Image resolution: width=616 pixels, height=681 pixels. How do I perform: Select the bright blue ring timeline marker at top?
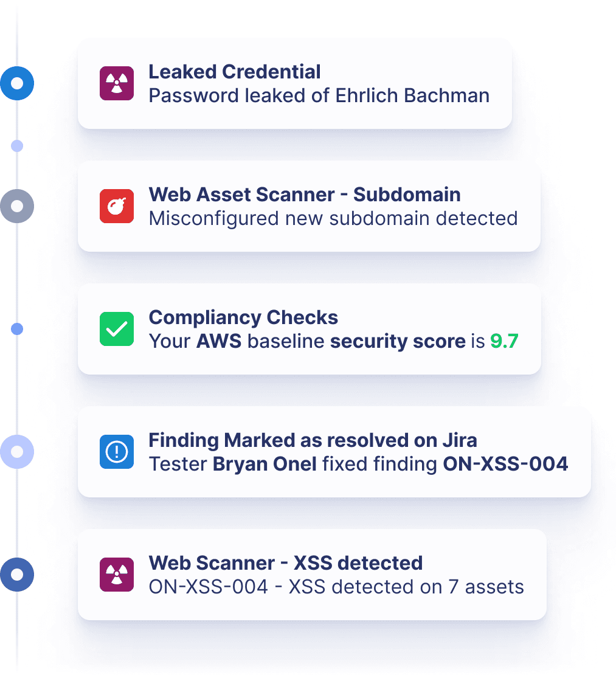pyautogui.click(x=17, y=83)
